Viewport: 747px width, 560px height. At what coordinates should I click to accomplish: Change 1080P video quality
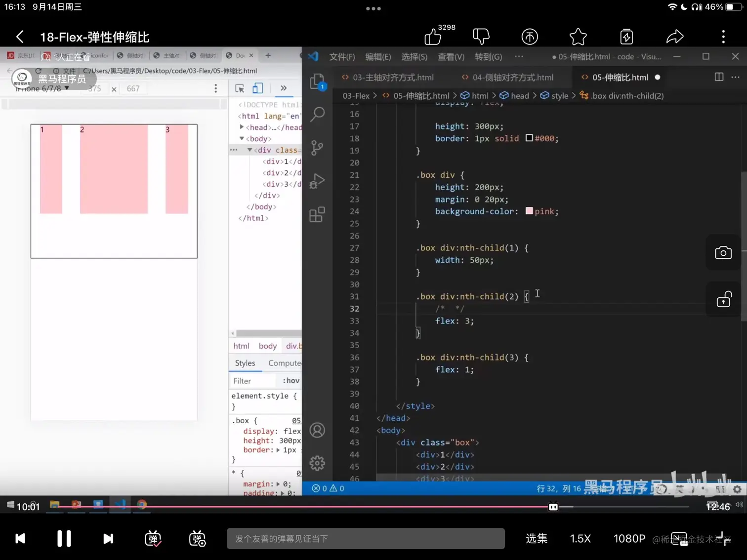[x=629, y=538]
